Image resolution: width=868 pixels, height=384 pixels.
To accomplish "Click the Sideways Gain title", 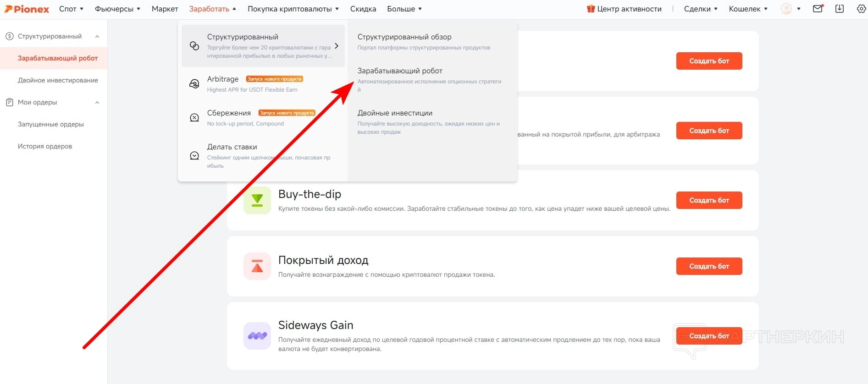I will 315,325.
